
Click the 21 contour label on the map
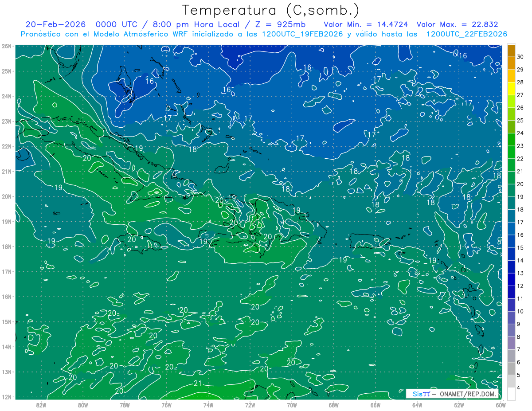tap(198, 384)
